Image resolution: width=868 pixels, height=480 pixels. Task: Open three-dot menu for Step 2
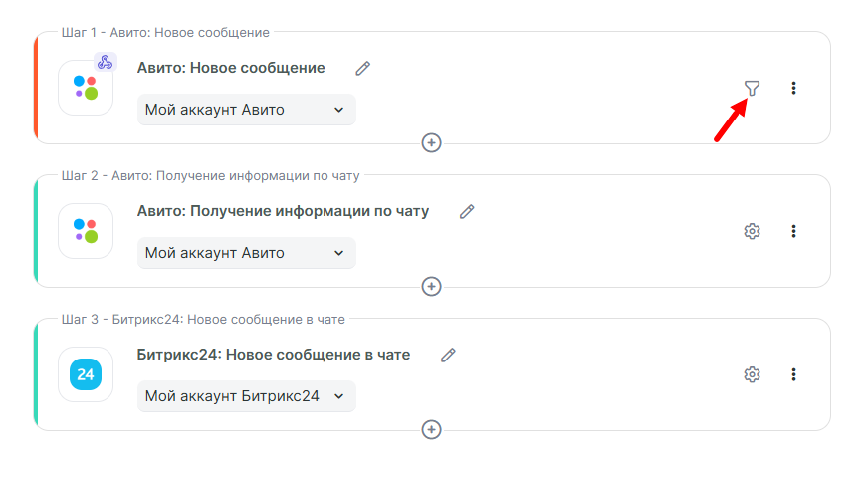coord(793,231)
